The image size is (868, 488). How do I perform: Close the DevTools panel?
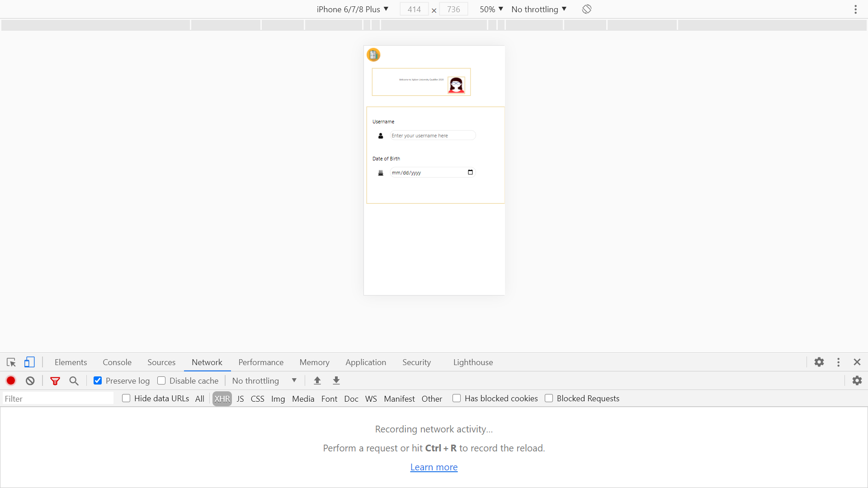[x=857, y=362]
